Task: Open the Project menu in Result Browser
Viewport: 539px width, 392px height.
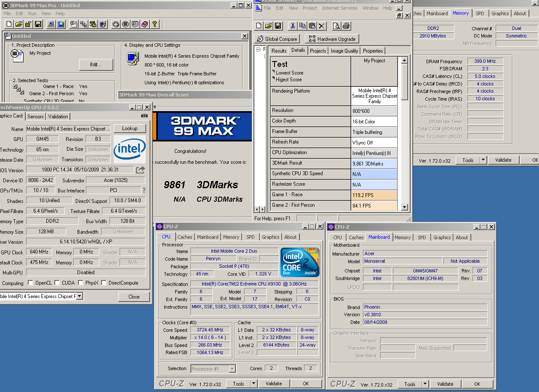Action: coord(310,8)
